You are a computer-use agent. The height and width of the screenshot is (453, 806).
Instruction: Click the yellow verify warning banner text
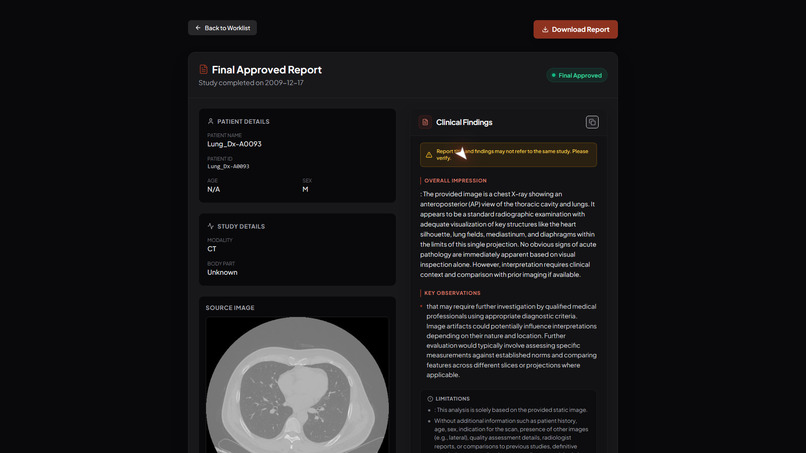pos(512,155)
